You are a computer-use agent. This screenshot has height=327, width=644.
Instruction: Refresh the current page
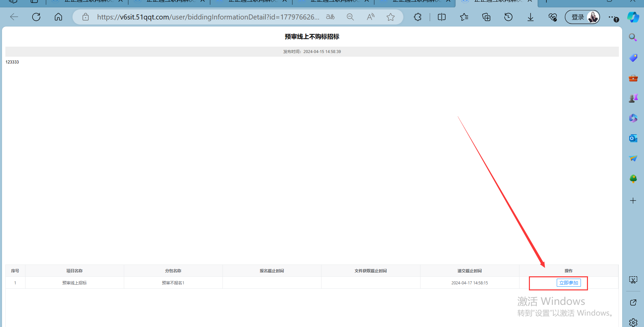pos(36,17)
